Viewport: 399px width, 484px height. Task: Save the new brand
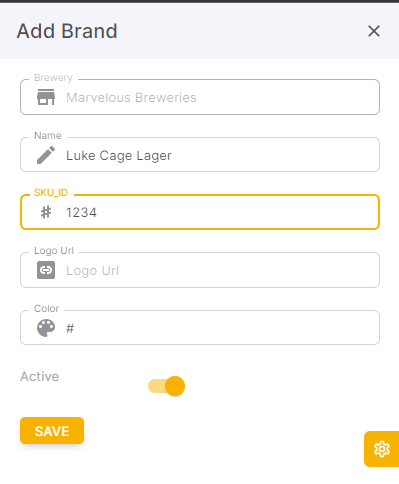(52, 431)
